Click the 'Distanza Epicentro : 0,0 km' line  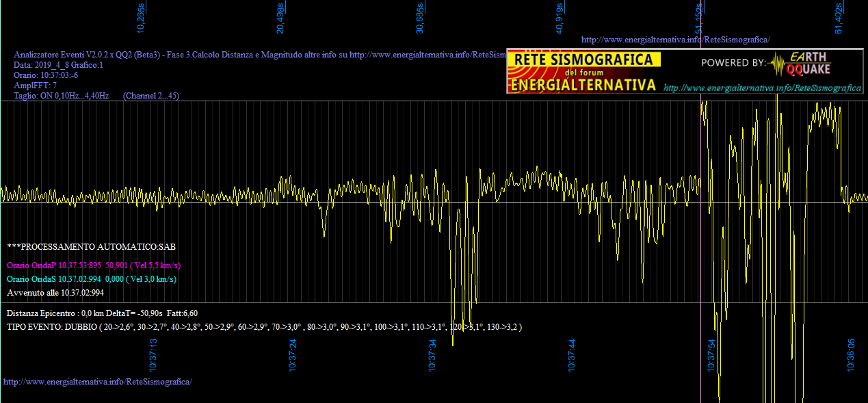tap(103, 313)
